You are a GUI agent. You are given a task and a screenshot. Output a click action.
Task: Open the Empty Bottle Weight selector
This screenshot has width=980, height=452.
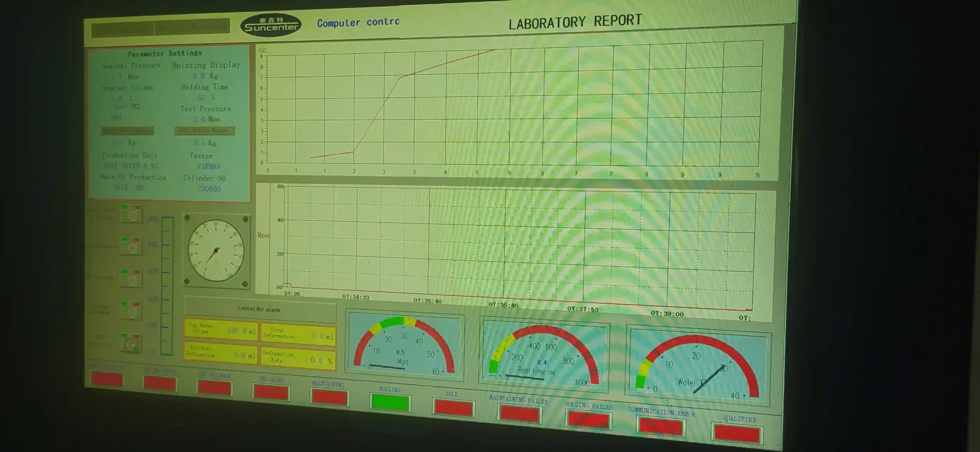pos(126,131)
